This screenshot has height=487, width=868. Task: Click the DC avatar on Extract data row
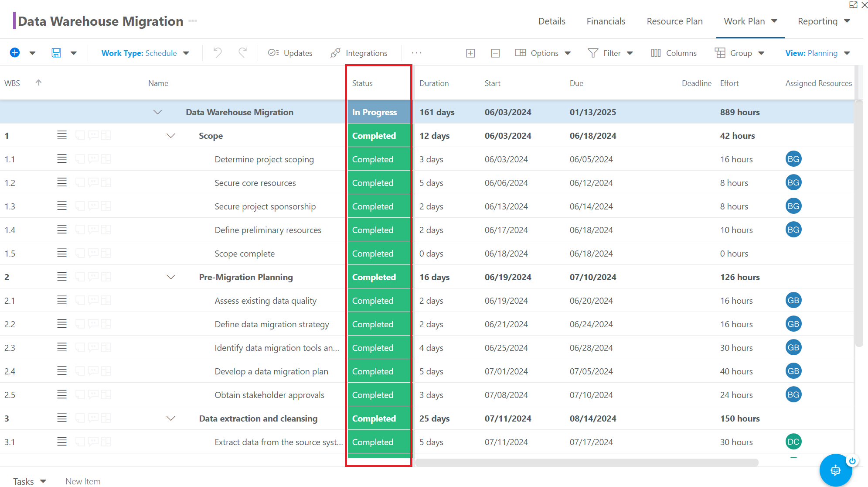pos(793,442)
